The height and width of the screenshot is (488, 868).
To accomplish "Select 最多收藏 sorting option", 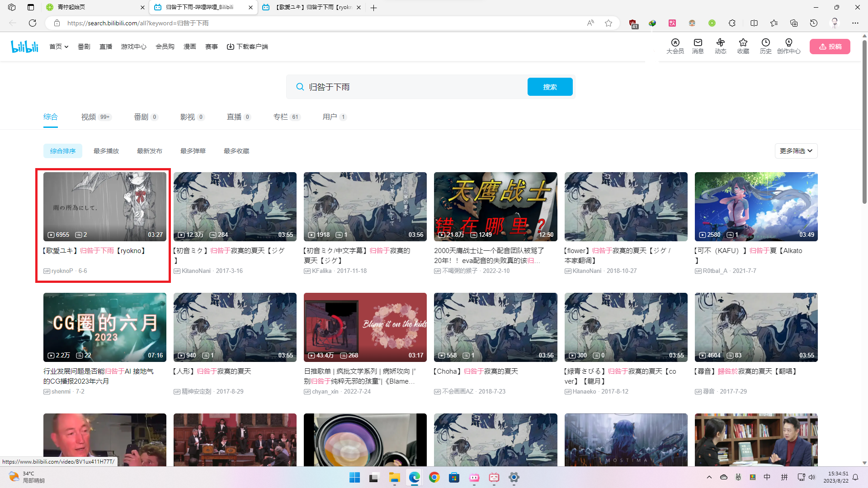I will click(236, 150).
